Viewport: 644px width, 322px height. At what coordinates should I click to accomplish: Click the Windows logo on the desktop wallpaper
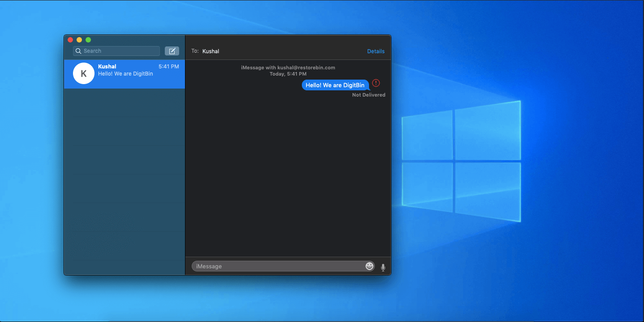point(461,161)
